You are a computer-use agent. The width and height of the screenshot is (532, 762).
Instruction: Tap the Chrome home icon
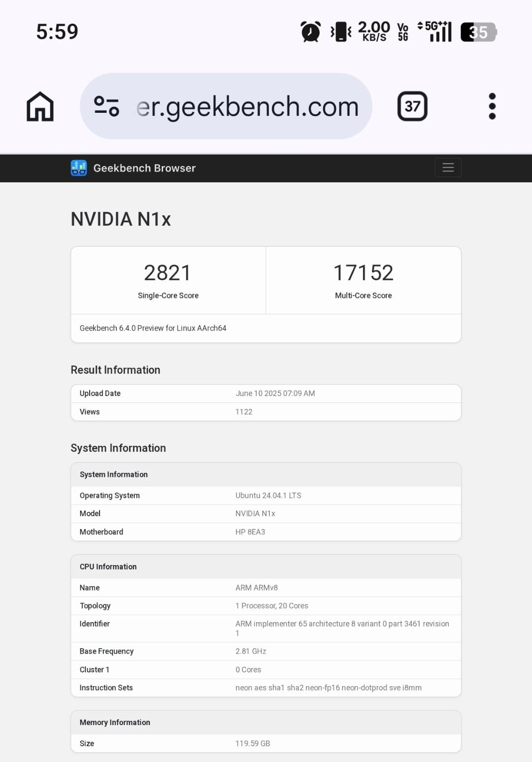coord(40,106)
